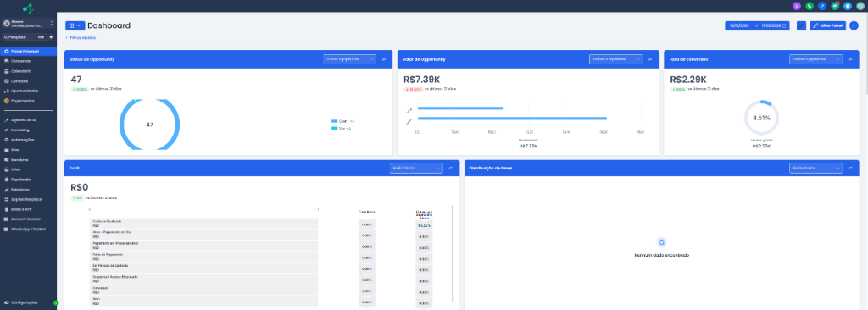The height and width of the screenshot is (310, 868).
Task: Click the Membros icon in sidebar
Action: click(x=6, y=159)
